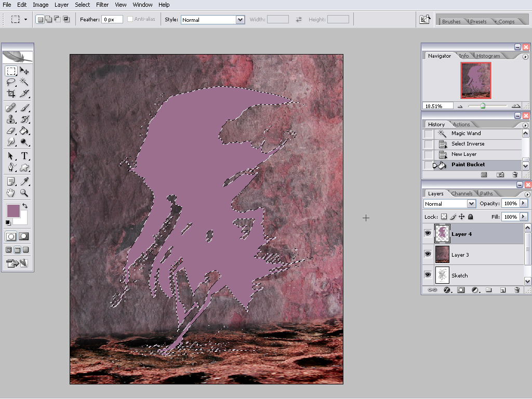532x399 pixels.
Task: Select the Type tool
Action: pos(24,156)
